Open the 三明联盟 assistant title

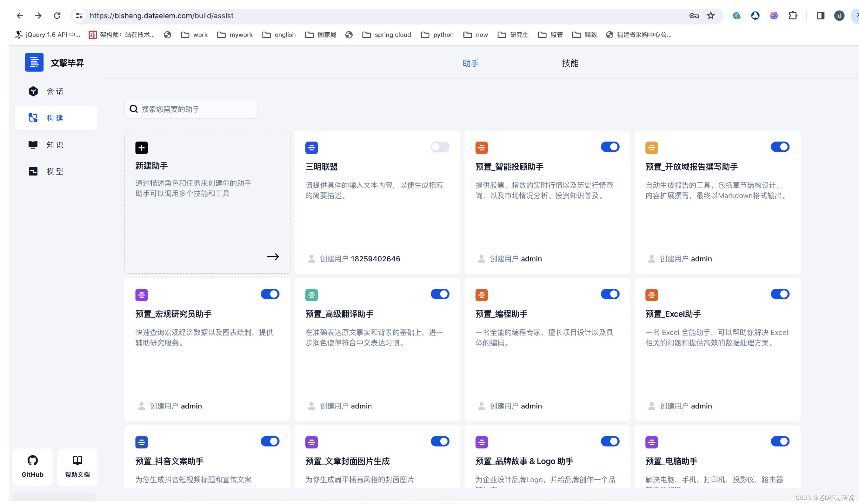click(322, 167)
